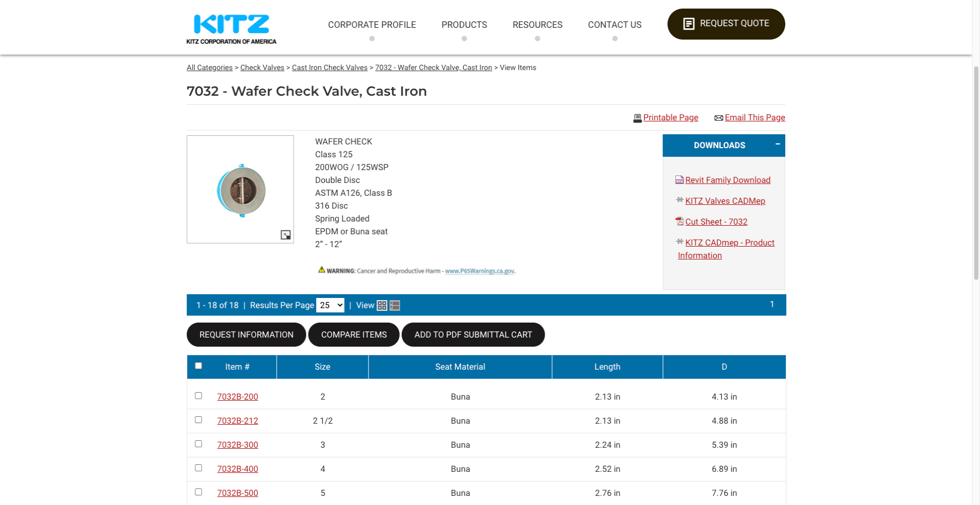Open item 7032B-300 link
The width and height of the screenshot is (980, 505).
pos(238,445)
